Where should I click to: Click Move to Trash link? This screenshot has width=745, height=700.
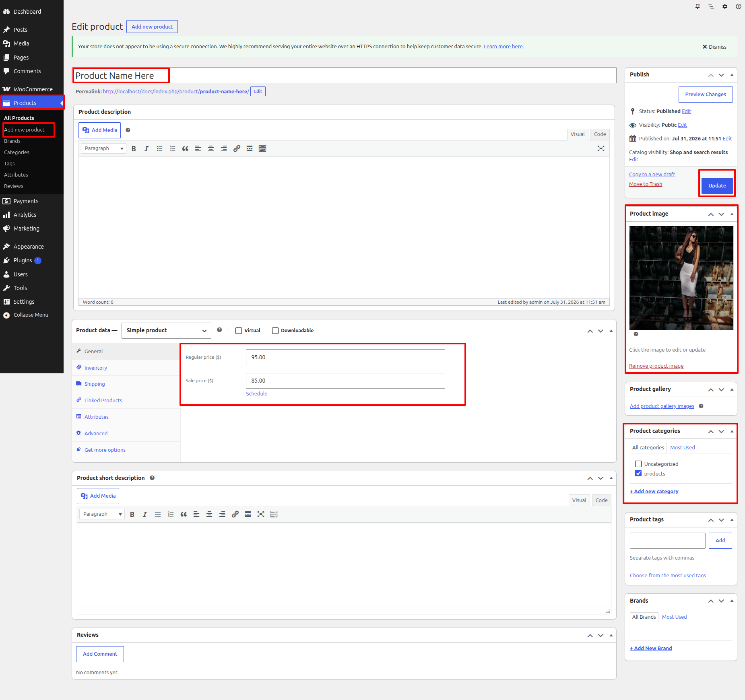tap(646, 184)
